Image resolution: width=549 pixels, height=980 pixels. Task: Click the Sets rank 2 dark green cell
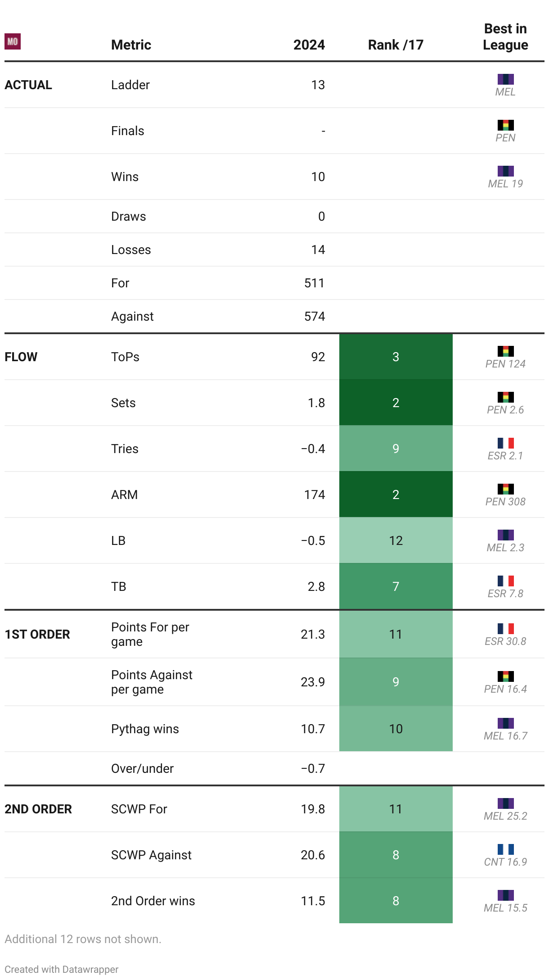(x=396, y=403)
